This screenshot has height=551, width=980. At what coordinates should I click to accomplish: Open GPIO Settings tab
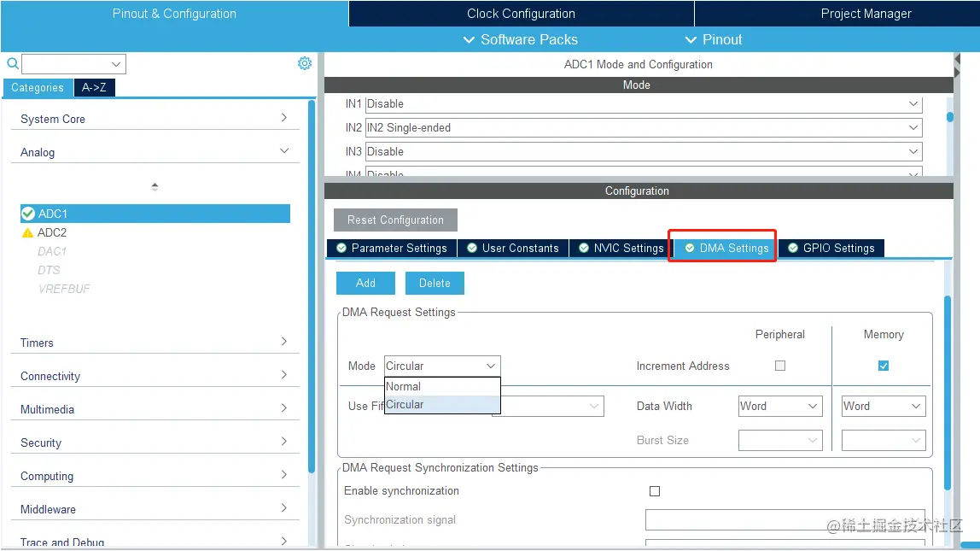[x=831, y=249]
